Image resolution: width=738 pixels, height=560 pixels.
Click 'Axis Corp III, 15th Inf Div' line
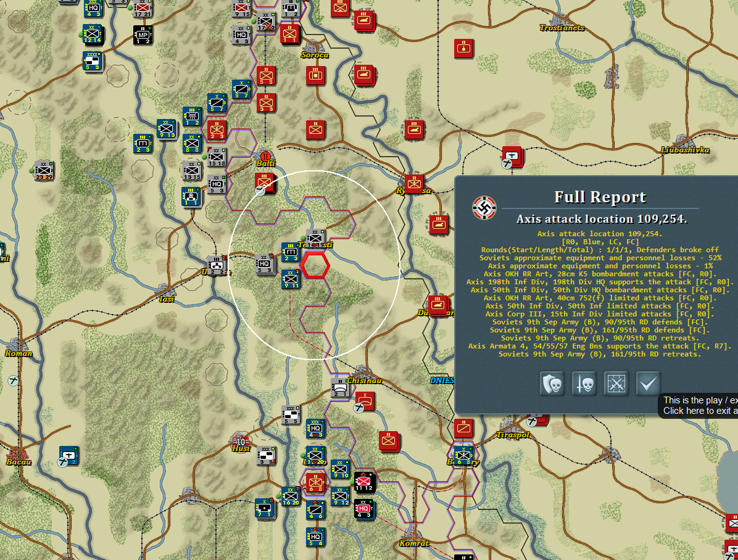click(600, 314)
